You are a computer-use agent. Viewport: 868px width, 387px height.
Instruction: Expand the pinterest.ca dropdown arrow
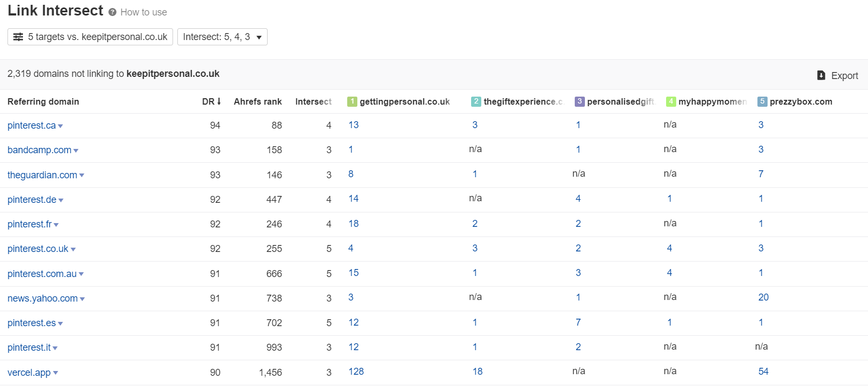point(60,126)
